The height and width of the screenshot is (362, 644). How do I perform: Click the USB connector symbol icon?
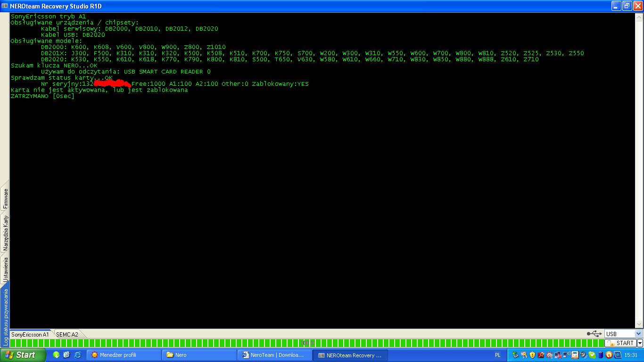594,334
